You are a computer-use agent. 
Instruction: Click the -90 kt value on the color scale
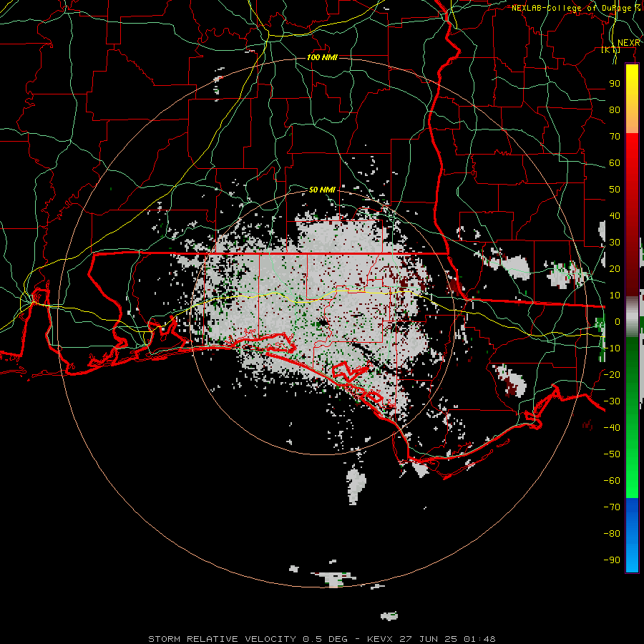click(612, 560)
